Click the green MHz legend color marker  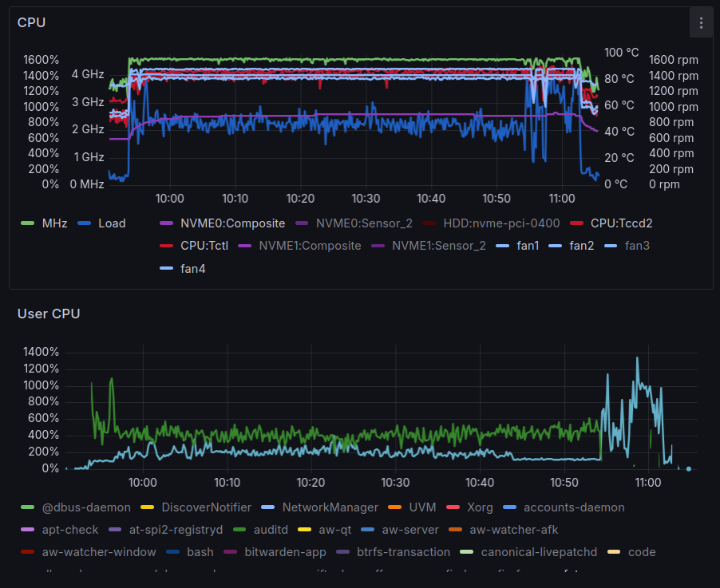coord(27,223)
